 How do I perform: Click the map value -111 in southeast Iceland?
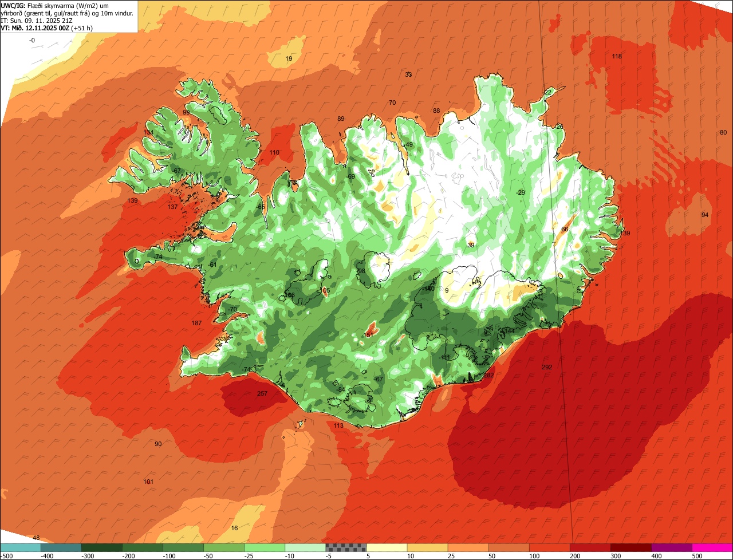click(445, 357)
